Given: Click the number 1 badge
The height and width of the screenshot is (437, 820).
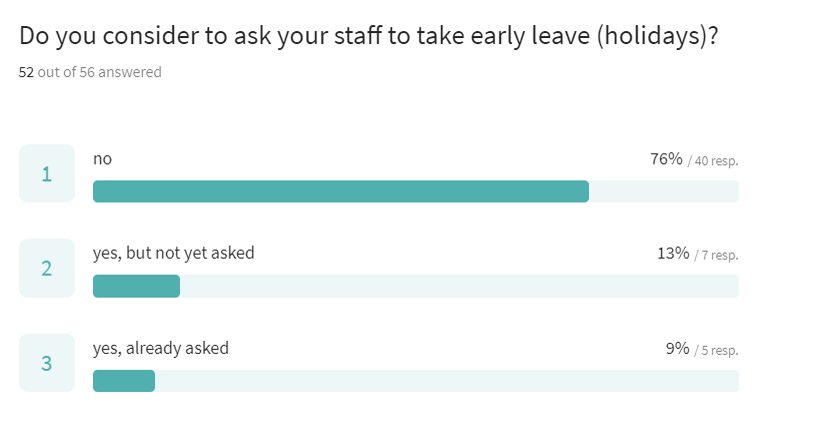Looking at the screenshot, I should click(x=46, y=174).
